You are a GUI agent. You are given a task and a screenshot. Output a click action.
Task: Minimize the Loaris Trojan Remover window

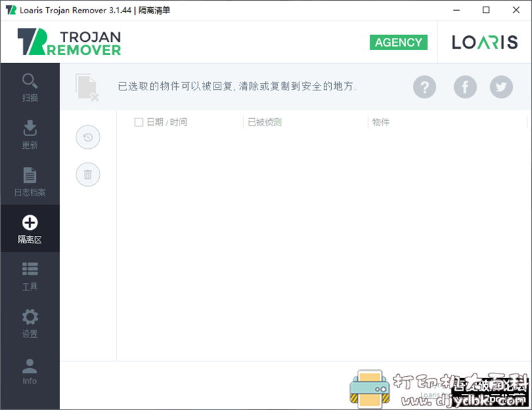tap(456, 10)
